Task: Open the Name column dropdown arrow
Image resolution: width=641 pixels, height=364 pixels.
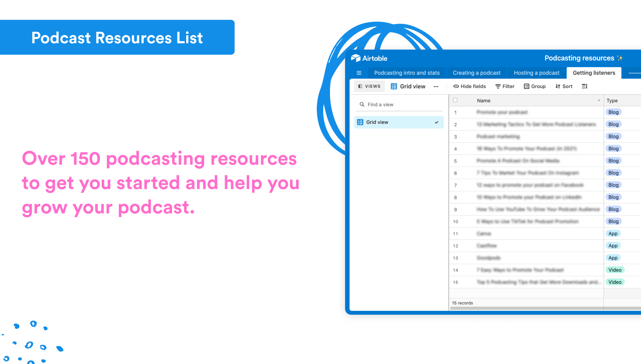Action: (x=599, y=100)
